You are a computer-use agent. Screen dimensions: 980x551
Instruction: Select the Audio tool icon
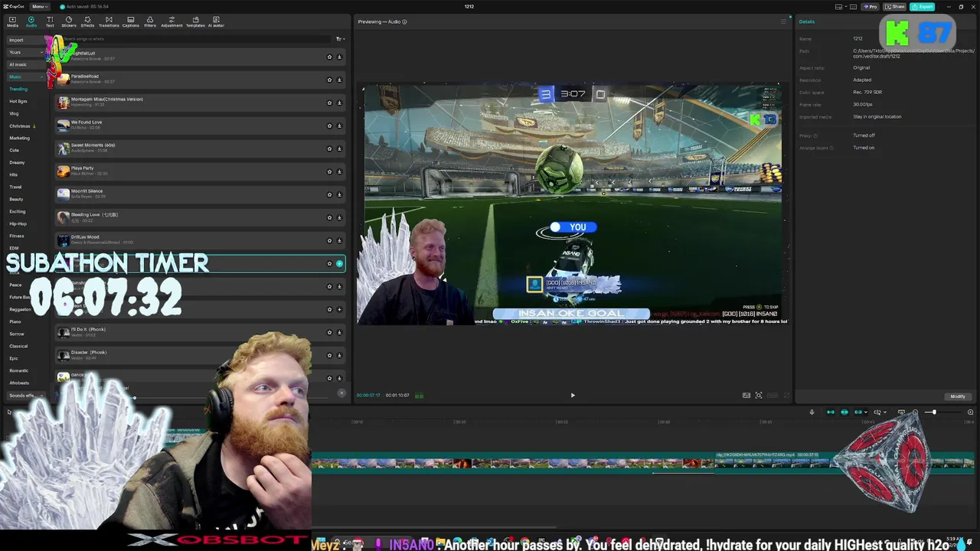click(31, 21)
